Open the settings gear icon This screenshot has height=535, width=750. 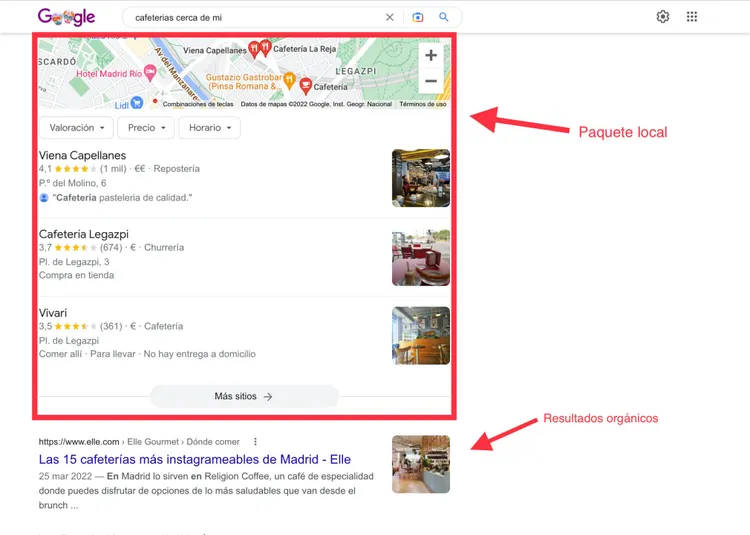(663, 17)
